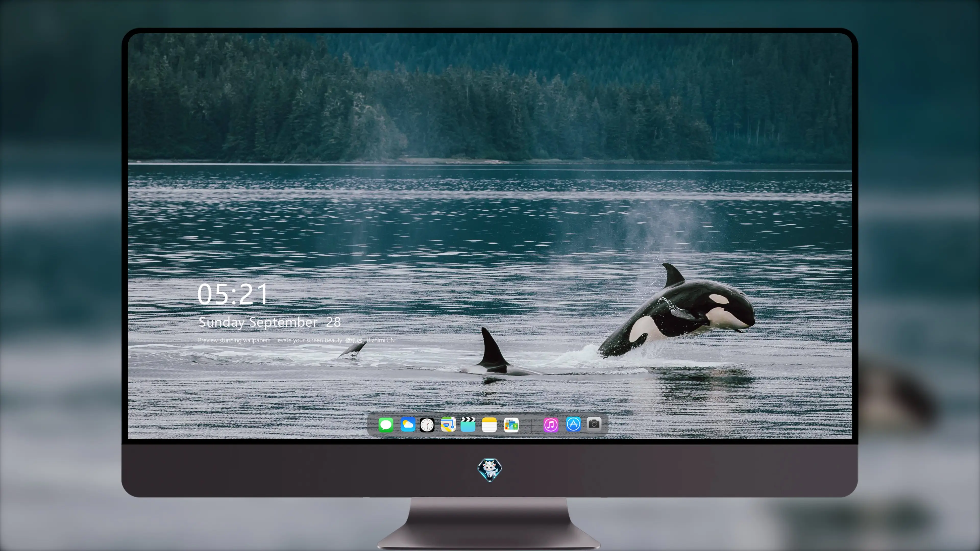Open the blue App Store icon

[573, 424]
